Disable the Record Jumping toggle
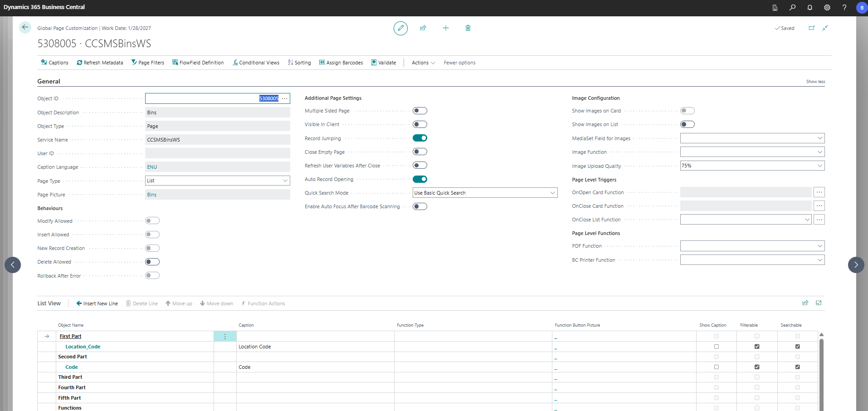Screen dimensions: 868x411 (x=420, y=138)
